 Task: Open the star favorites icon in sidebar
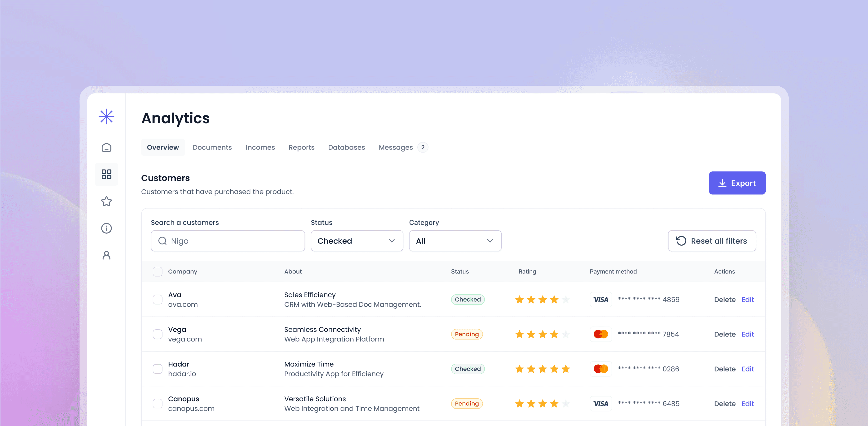tap(106, 201)
